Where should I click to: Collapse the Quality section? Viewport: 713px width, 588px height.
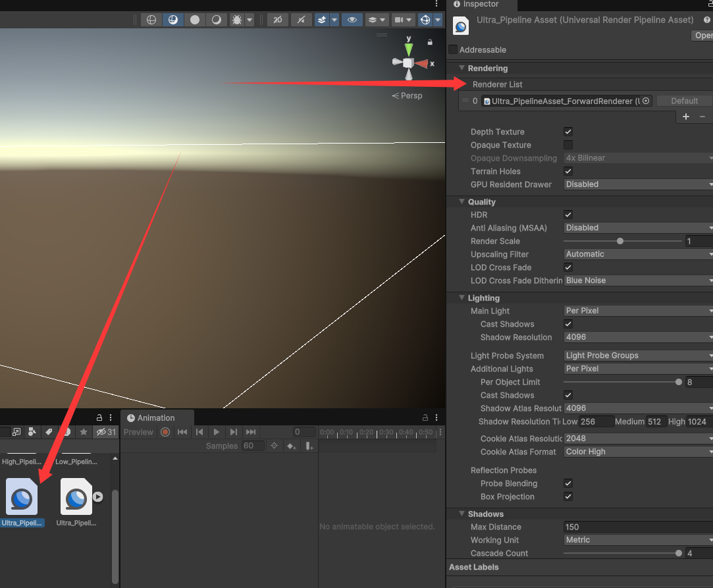click(x=462, y=201)
